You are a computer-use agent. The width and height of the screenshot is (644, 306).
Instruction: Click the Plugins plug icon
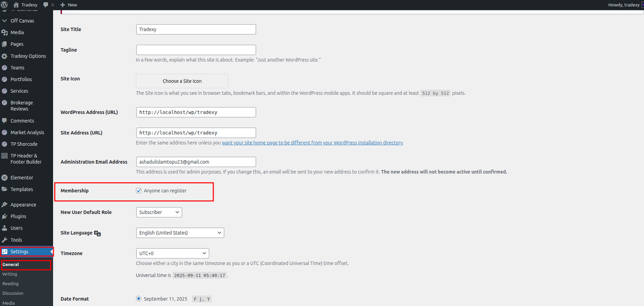[4, 217]
